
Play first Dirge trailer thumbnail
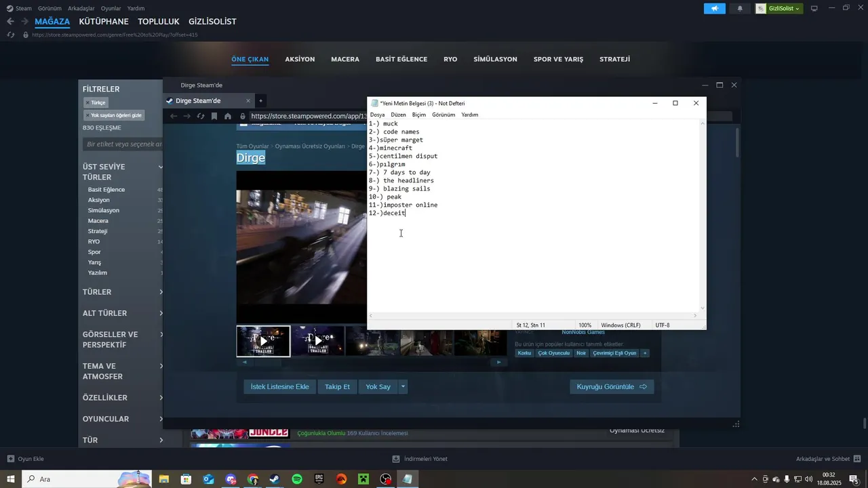tap(263, 341)
